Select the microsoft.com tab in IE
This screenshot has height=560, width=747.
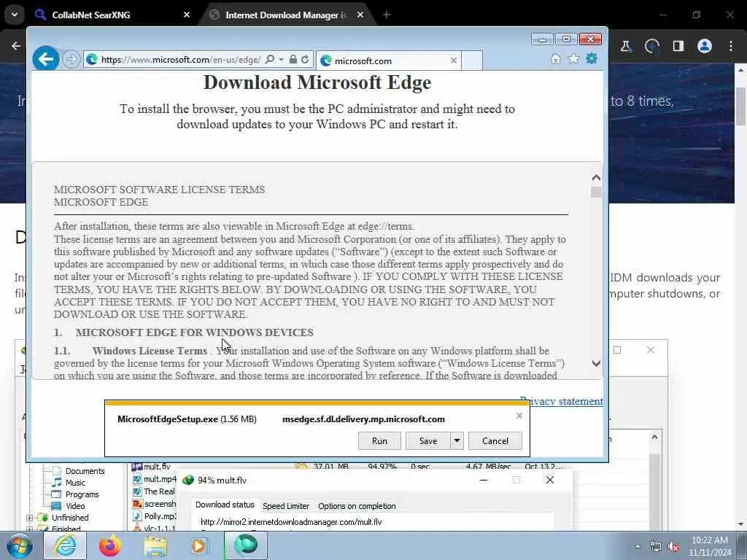(x=388, y=61)
